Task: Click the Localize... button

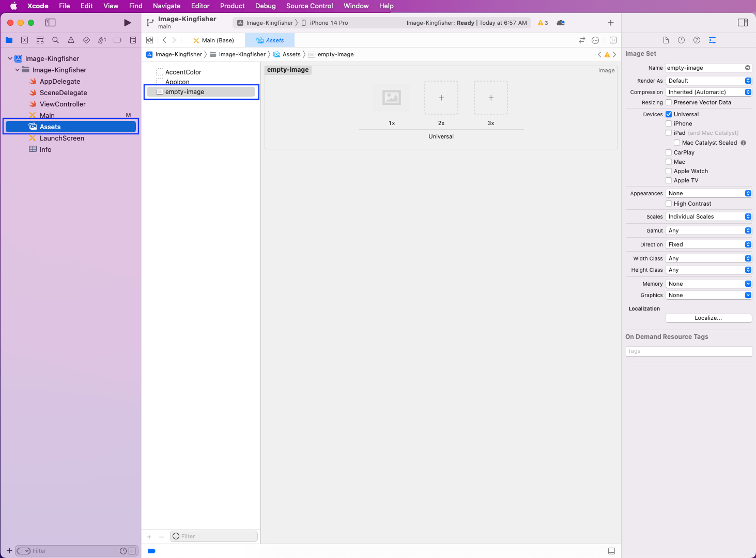Action: (708, 318)
